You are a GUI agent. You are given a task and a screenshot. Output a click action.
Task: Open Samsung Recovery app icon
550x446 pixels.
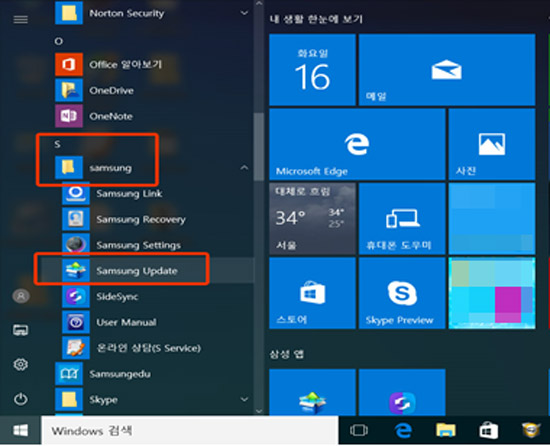(x=76, y=219)
